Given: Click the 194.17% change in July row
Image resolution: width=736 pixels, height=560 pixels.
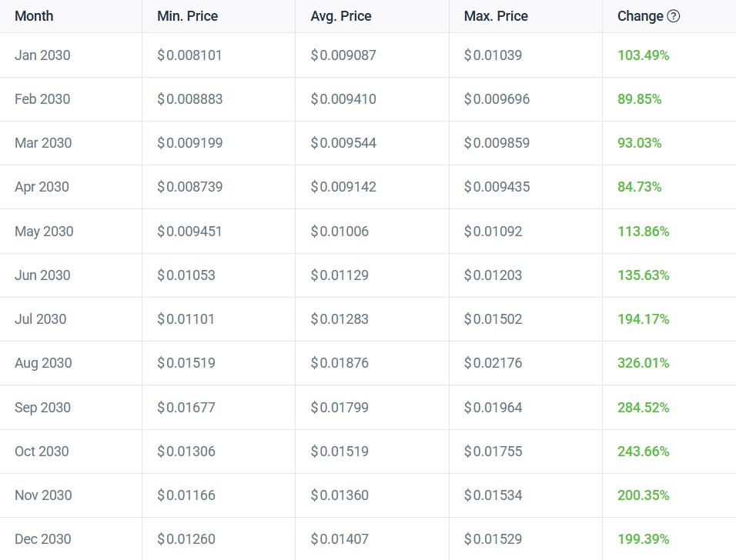Looking at the screenshot, I should 643,319.
